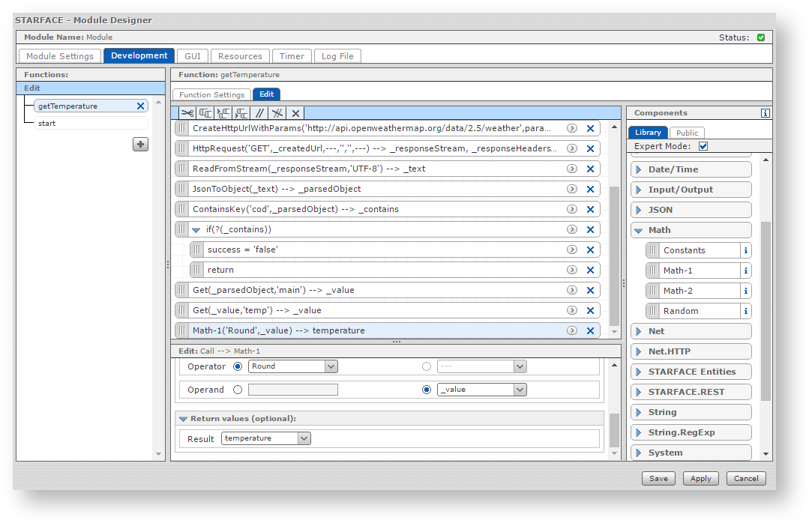Open the Result temperature dropdown
812x526 pixels.
click(303, 438)
